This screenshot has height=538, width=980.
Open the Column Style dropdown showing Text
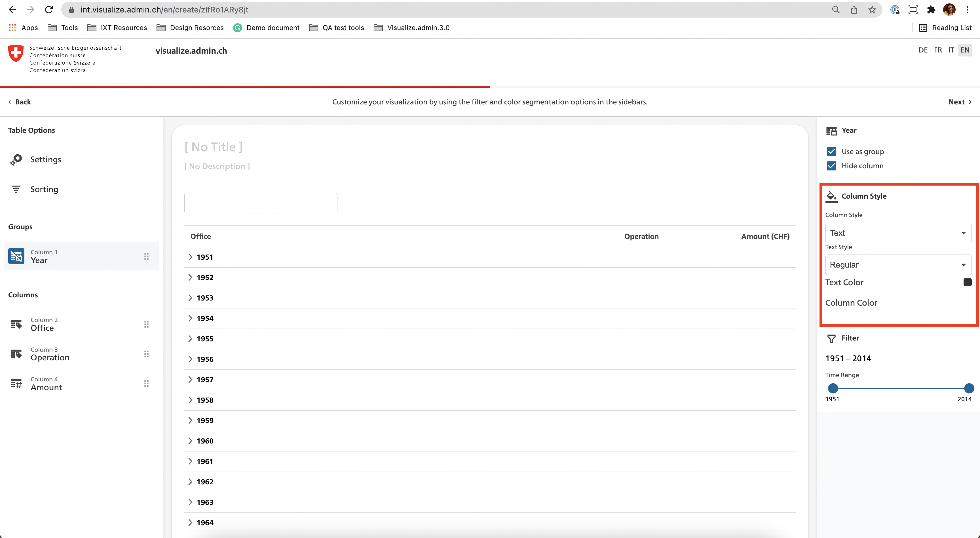pos(898,233)
